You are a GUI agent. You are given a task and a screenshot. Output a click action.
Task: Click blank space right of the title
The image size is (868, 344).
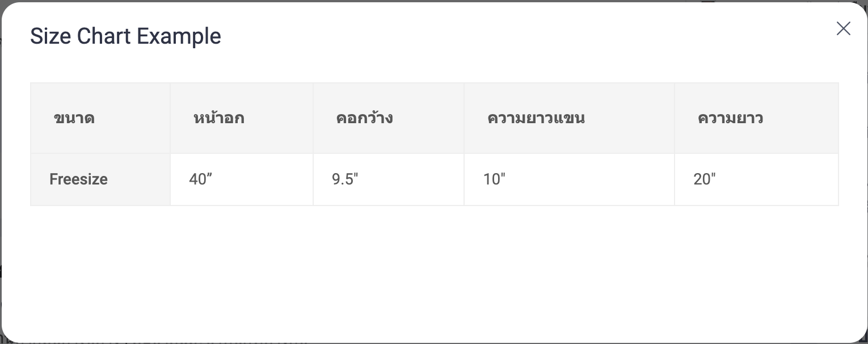[511, 36]
